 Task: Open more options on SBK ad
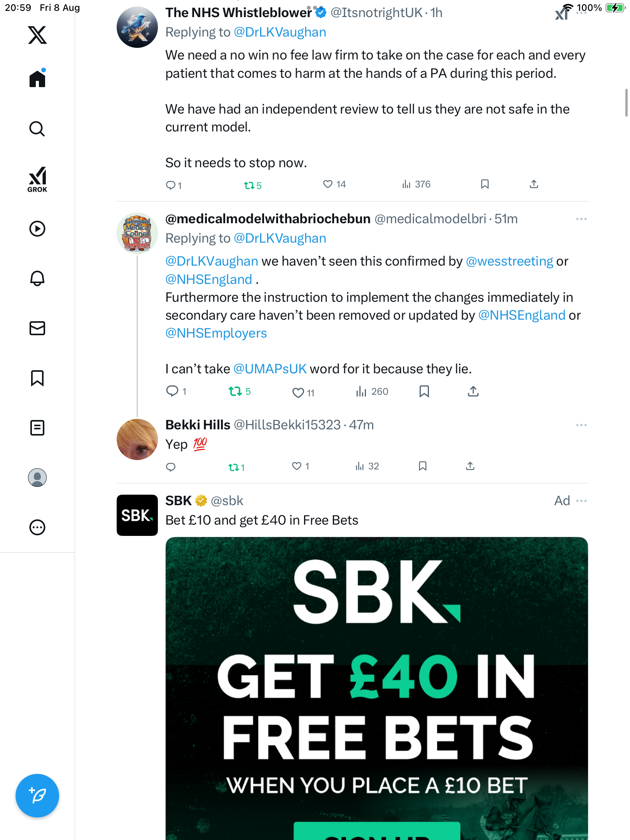(581, 500)
